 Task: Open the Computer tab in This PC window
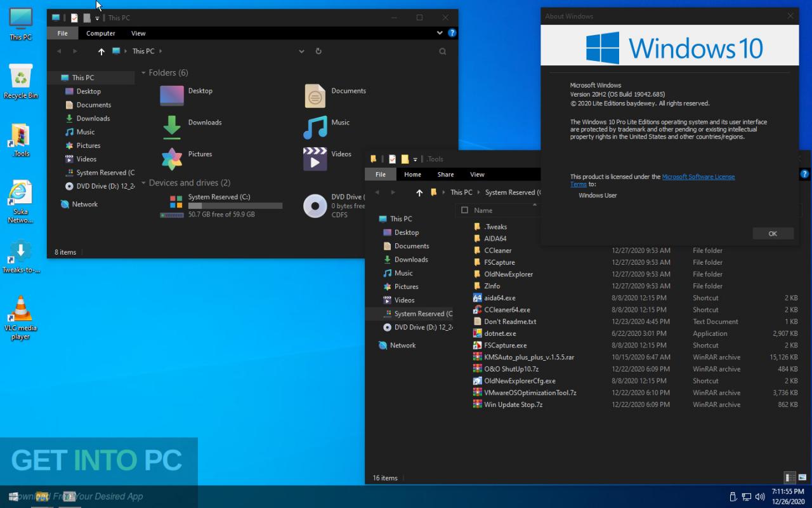(101, 33)
